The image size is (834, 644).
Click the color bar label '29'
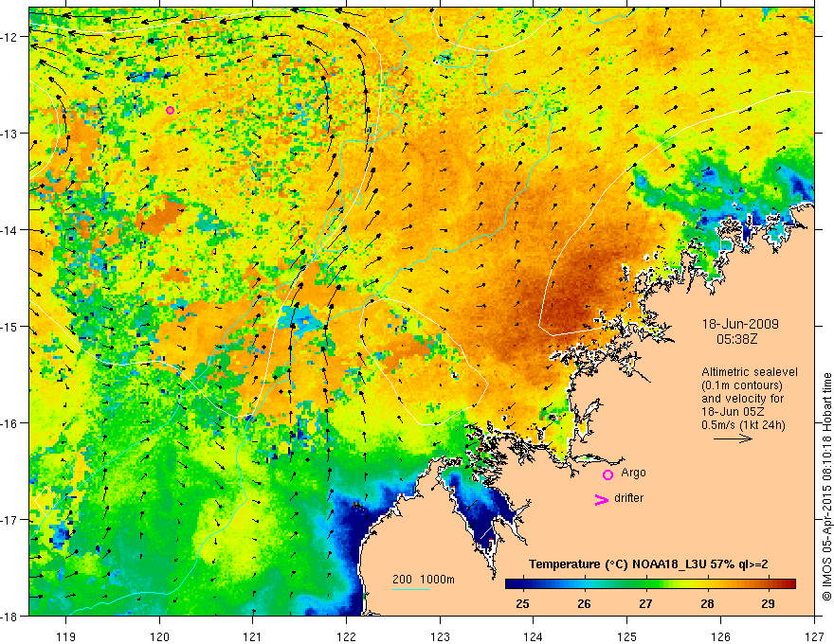tap(768, 604)
